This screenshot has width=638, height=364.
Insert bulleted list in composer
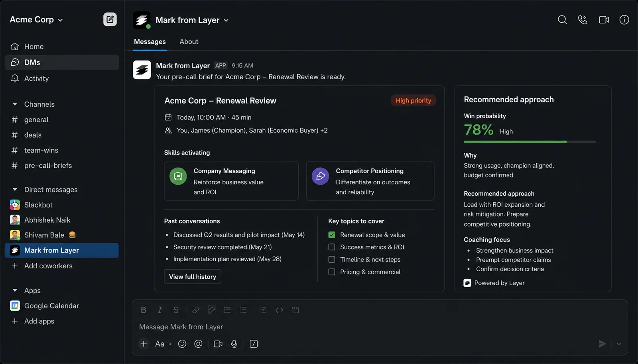tap(243, 310)
